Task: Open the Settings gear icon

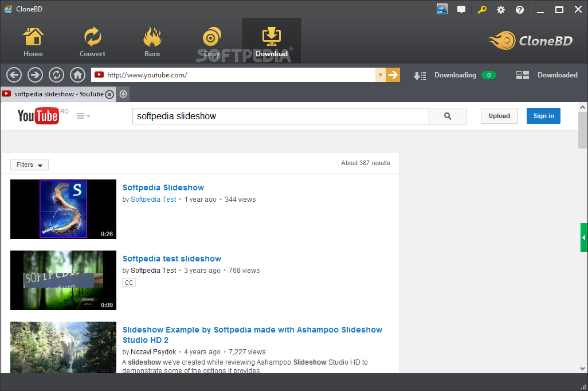Action: [x=501, y=10]
